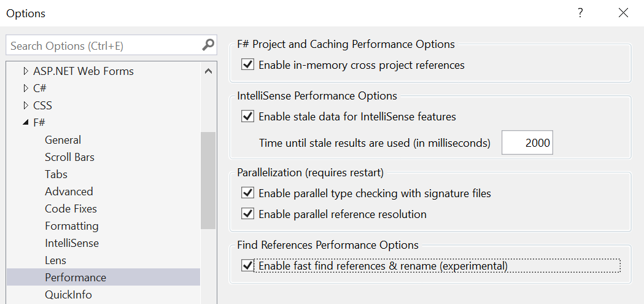Disable stale data for IntelliSense features
644x304 pixels.
point(248,116)
